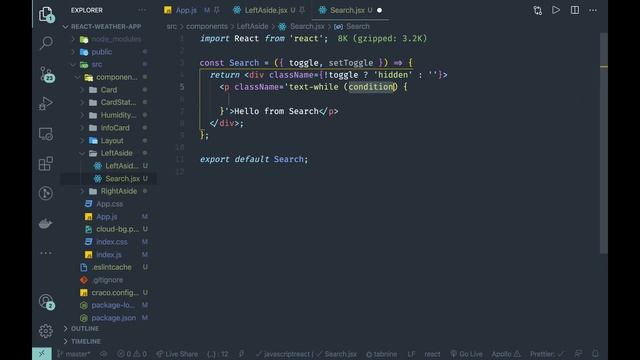Open the Extensions view
640x360 pixels.
(x=46, y=164)
